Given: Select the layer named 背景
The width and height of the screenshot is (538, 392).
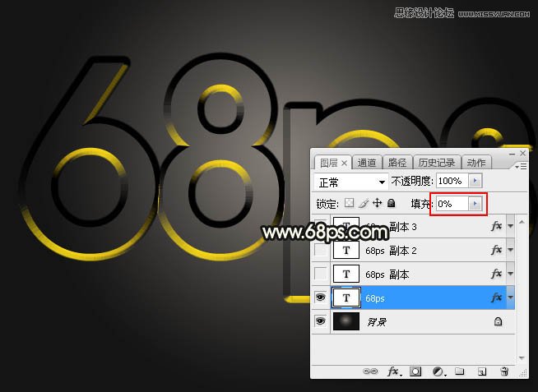Looking at the screenshot, I should pyautogui.click(x=377, y=322).
